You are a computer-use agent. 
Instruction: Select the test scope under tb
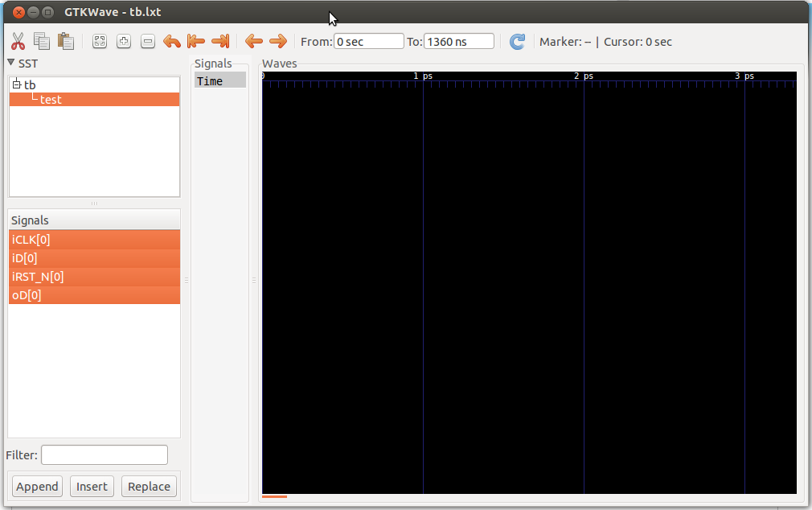tap(51, 99)
